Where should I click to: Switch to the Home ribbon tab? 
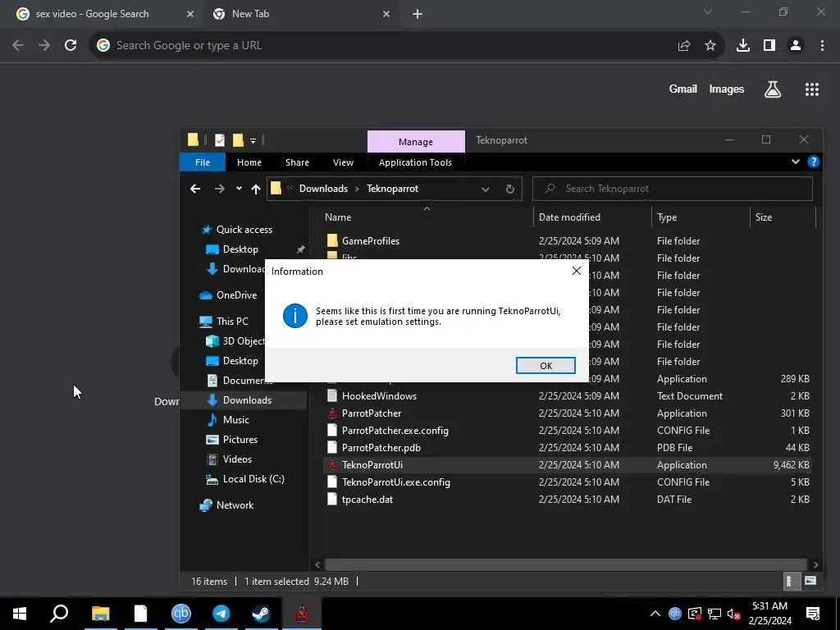(249, 162)
